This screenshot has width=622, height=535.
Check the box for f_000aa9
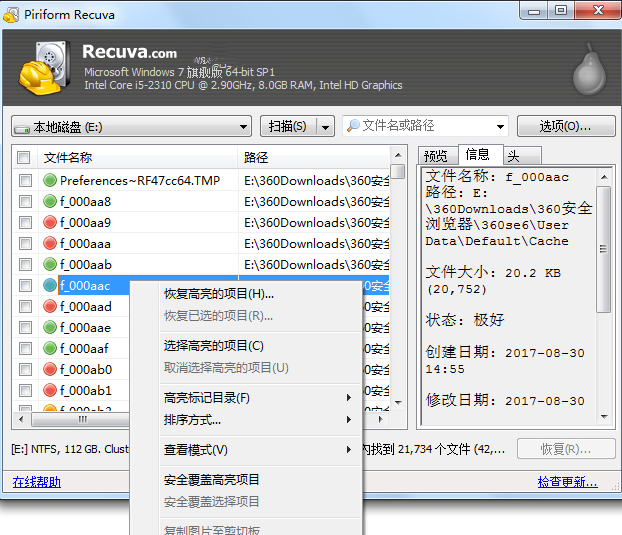25,222
